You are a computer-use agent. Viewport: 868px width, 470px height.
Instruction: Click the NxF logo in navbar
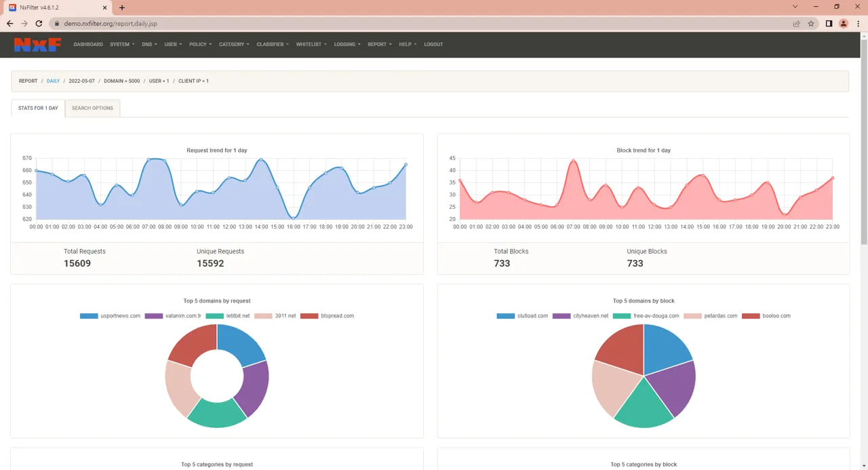point(38,45)
